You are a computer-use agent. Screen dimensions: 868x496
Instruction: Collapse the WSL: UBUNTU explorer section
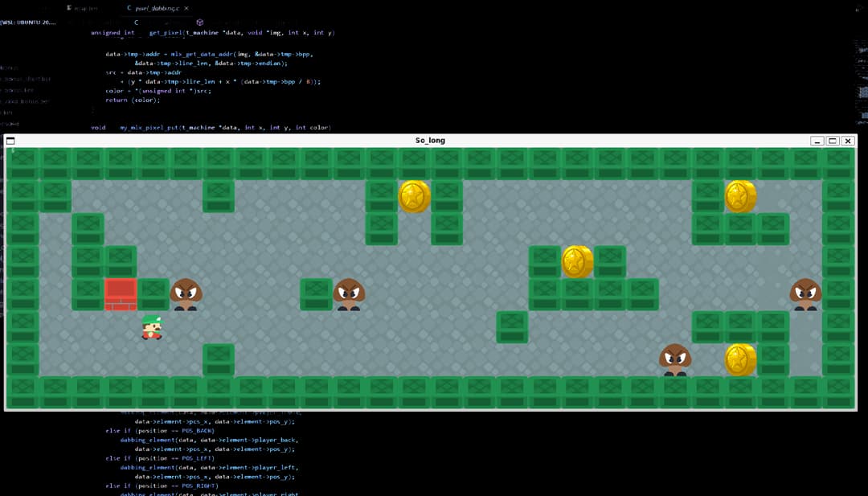28,23
